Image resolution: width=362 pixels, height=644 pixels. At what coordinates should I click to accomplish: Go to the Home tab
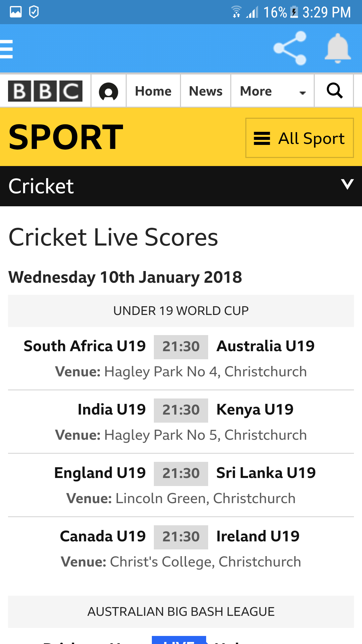click(x=153, y=91)
